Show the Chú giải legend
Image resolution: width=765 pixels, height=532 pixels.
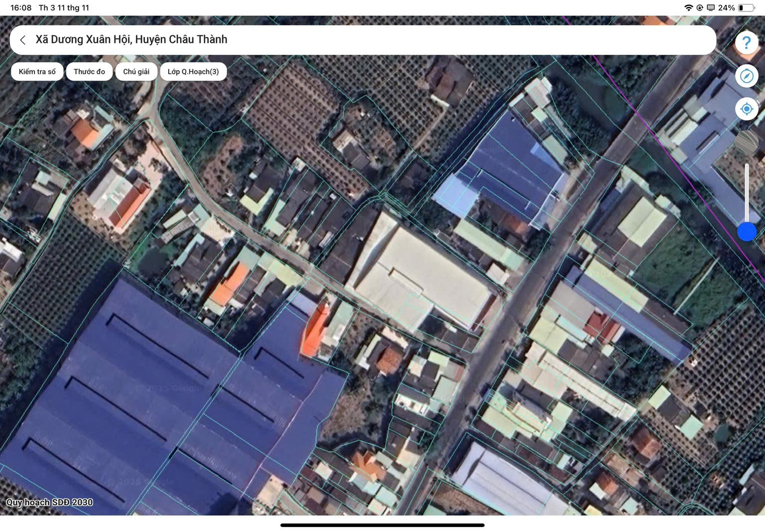click(x=136, y=72)
